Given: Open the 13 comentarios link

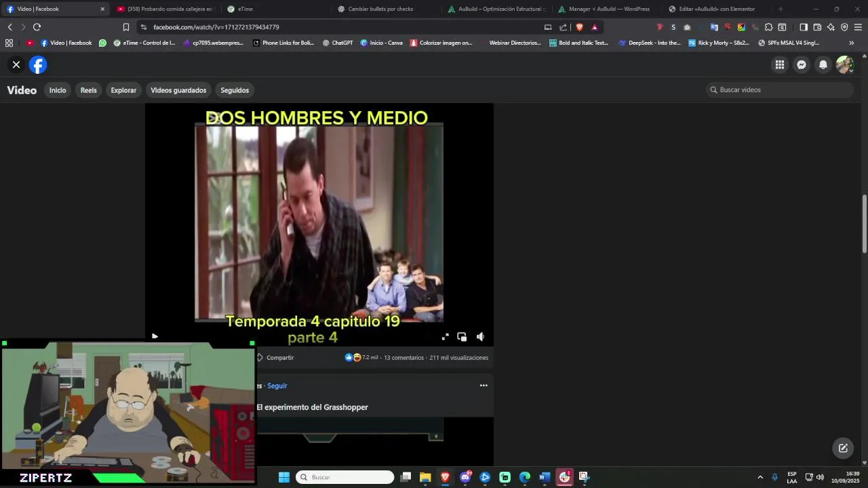Looking at the screenshot, I should pyautogui.click(x=403, y=357).
